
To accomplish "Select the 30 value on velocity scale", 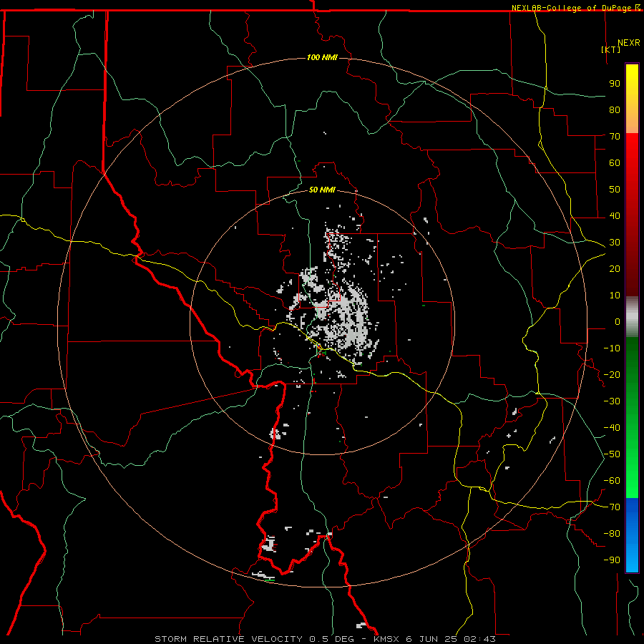I will (615, 243).
